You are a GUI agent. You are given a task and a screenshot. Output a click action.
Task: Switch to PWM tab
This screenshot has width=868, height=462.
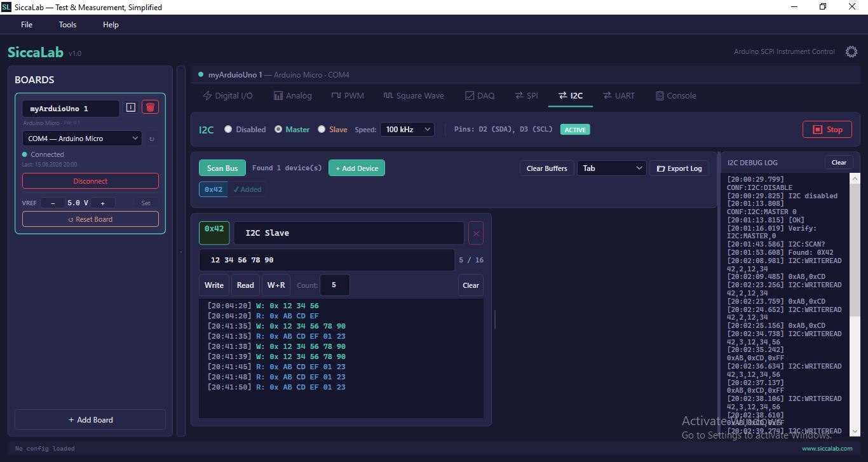(348, 95)
